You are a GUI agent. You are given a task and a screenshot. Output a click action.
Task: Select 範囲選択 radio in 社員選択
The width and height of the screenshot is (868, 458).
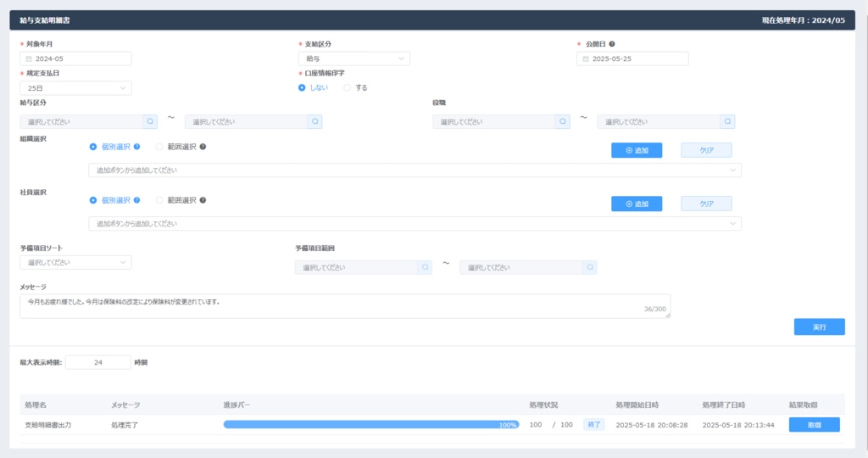click(x=159, y=201)
